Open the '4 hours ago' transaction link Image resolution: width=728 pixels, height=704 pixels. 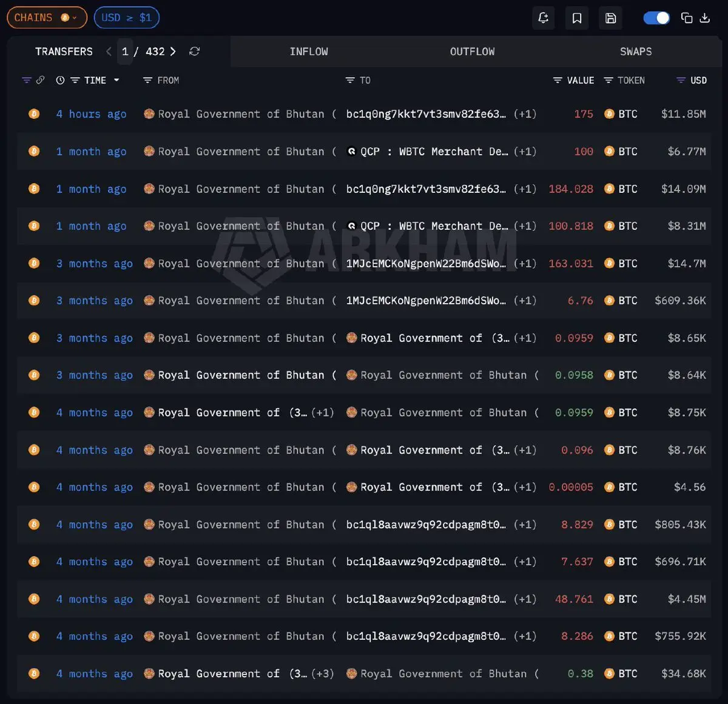(91, 114)
